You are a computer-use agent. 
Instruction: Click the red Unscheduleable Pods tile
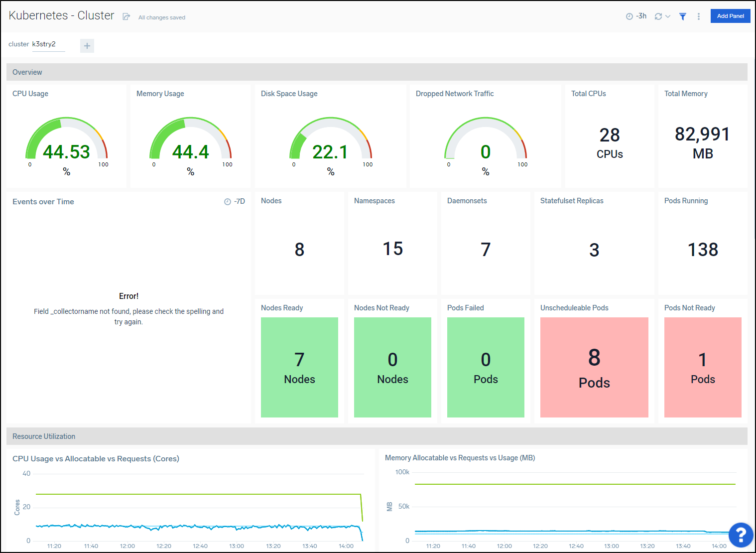pos(594,367)
